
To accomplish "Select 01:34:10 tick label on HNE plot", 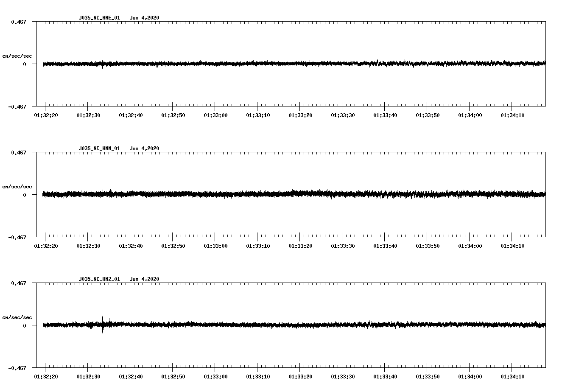I will click(512, 115).
